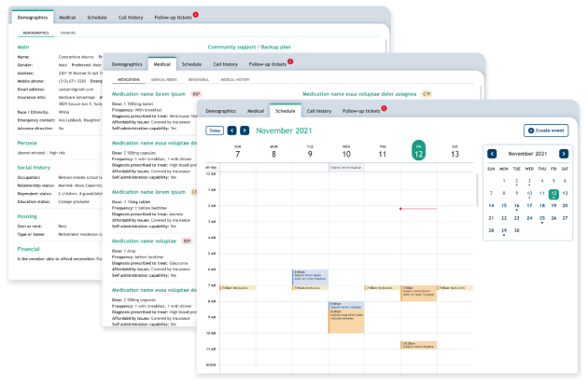Image resolution: width=588 pixels, height=385 pixels.
Task: Open Schedule tab in back Demographics window
Action: [x=97, y=17]
